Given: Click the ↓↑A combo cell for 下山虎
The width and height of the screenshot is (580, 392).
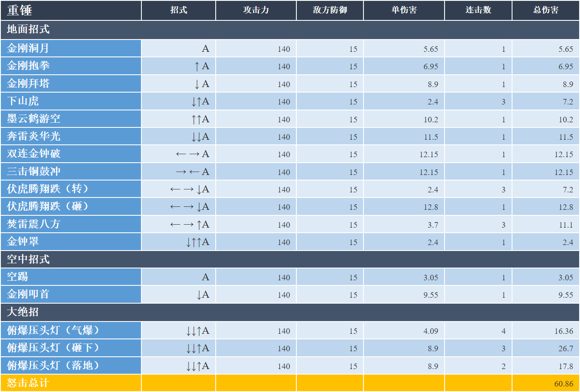Looking at the screenshot, I should point(179,102).
